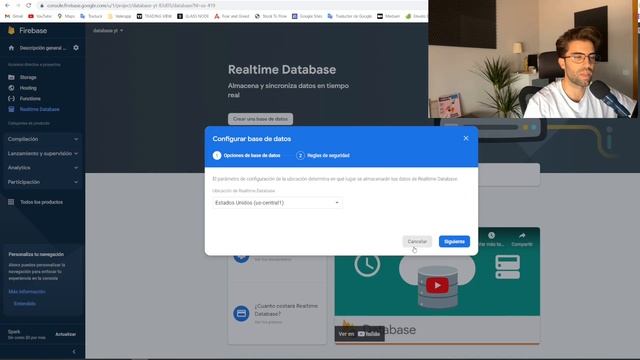Click the Functions brackets icon in sidebar
The width and height of the screenshot is (640, 360).
(11, 98)
